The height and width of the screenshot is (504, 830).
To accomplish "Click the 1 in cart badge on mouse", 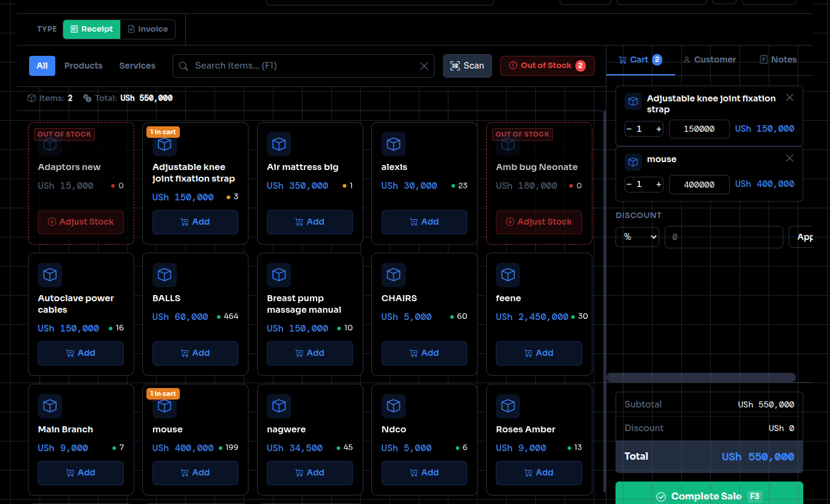I will click(x=163, y=394).
